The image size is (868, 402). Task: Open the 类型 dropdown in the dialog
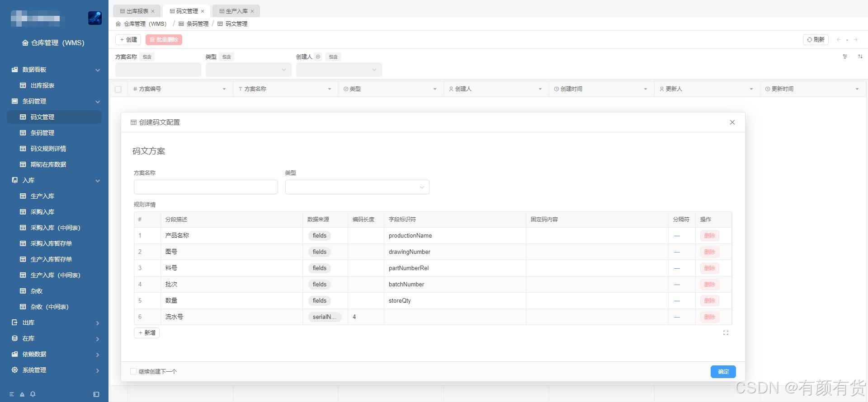(357, 187)
